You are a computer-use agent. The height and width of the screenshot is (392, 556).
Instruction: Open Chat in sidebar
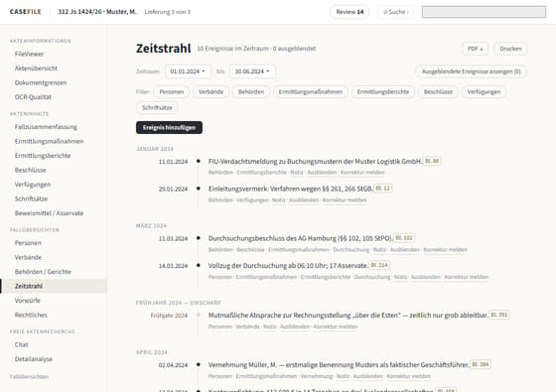click(x=21, y=344)
